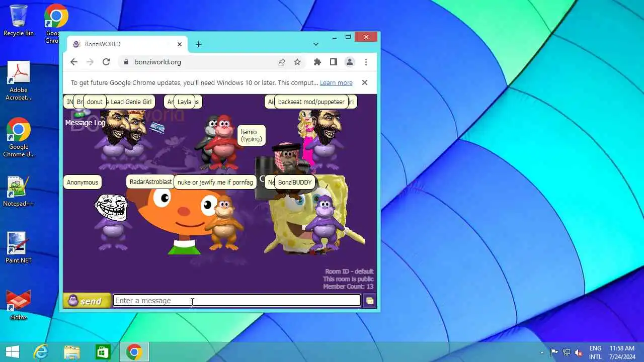Open the network tray icon
This screenshot has width=644, height=362.
tap(567, 352)
